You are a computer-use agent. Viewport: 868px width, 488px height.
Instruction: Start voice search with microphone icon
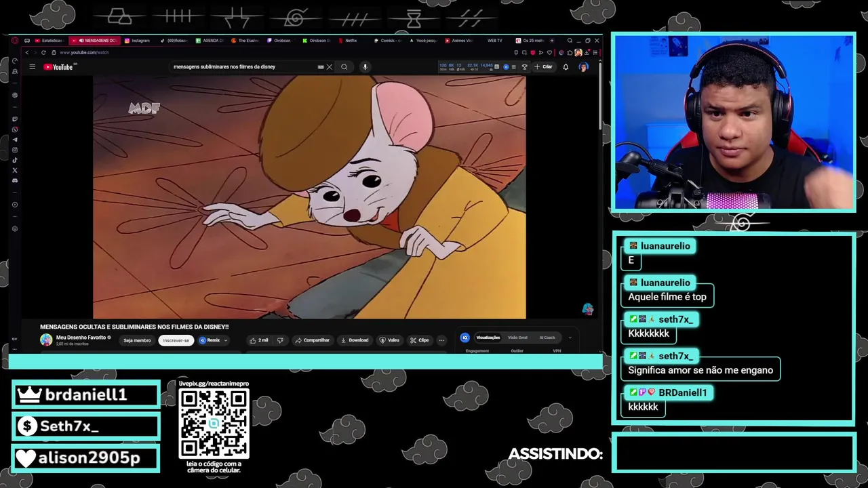point(365,67)
